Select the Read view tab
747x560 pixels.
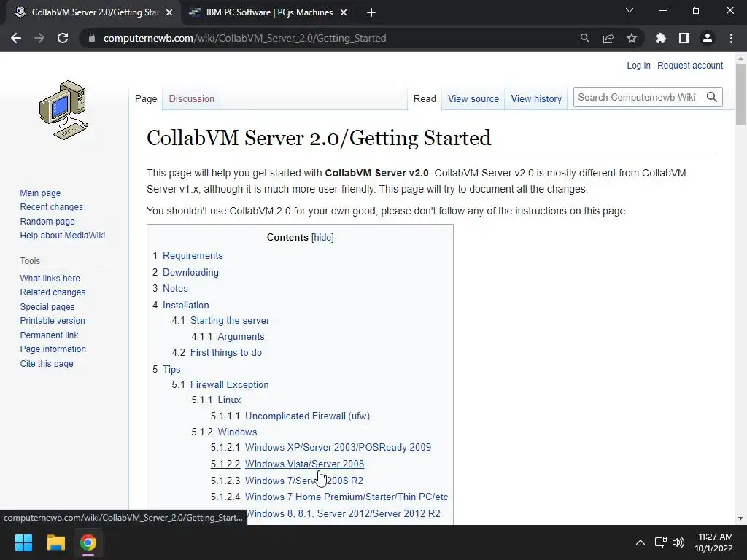(425, 98)
